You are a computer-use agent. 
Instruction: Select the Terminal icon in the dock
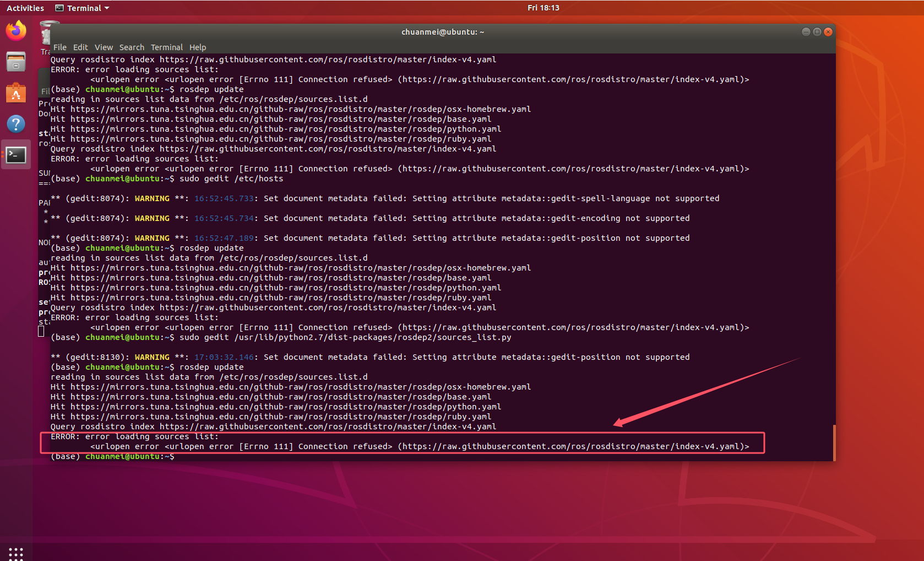(x=16, y=155)
